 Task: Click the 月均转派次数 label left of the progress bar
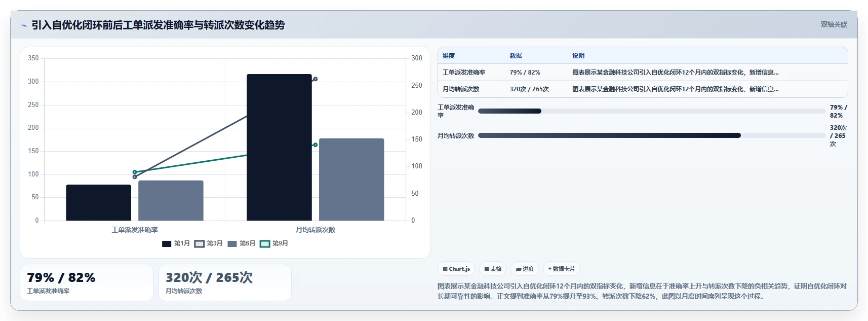pyautogui.click(x=456, y=135)
